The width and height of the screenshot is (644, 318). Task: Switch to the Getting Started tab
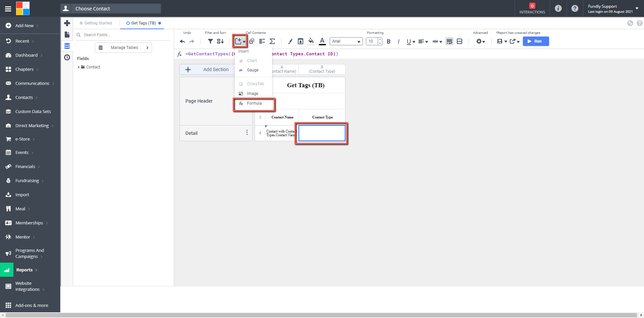[96, 23]
